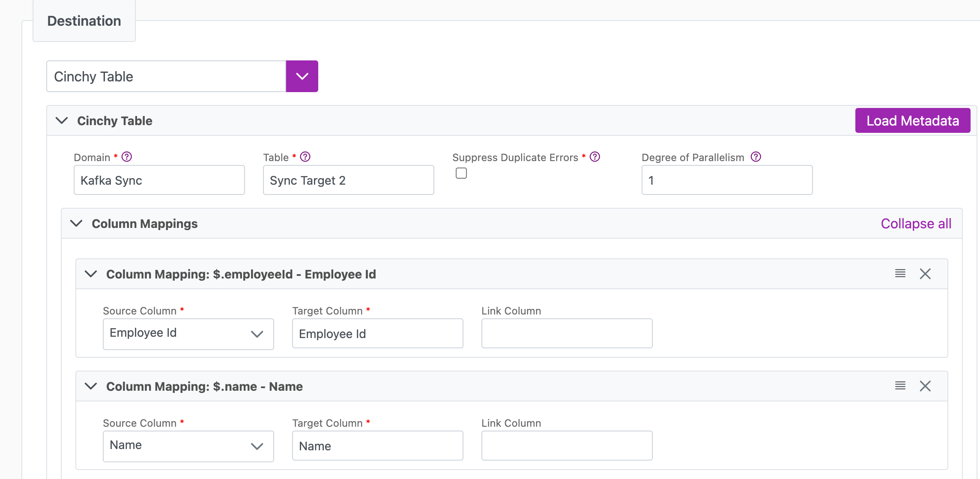
Task: Collapse the Column Mappings section
Action: pyautogui.click(x=76, y=223)
